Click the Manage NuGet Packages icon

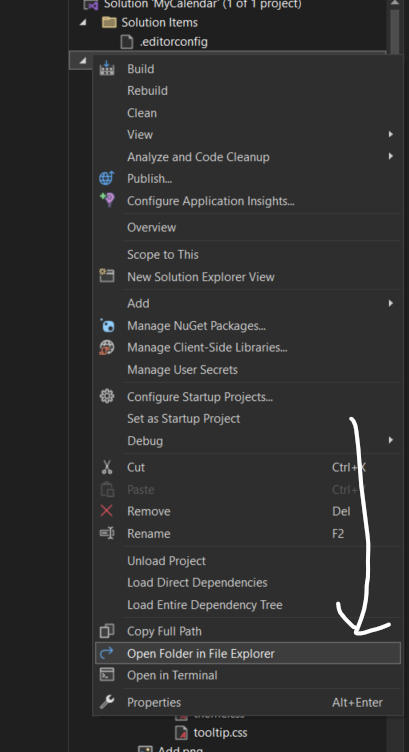[106, 326]
